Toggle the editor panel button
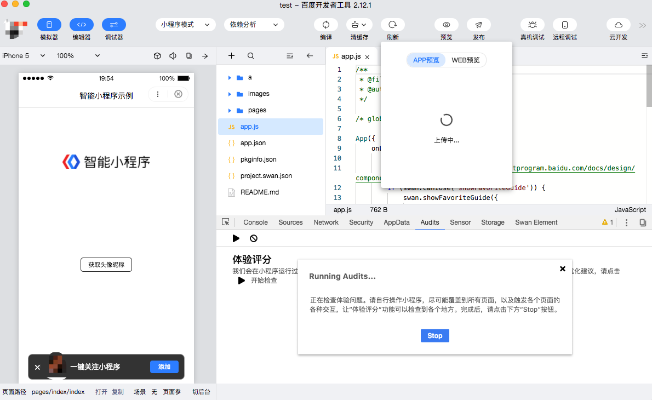The height and width of the screenshot is (400, 652). pyautogui.click(x=85, y=23)
